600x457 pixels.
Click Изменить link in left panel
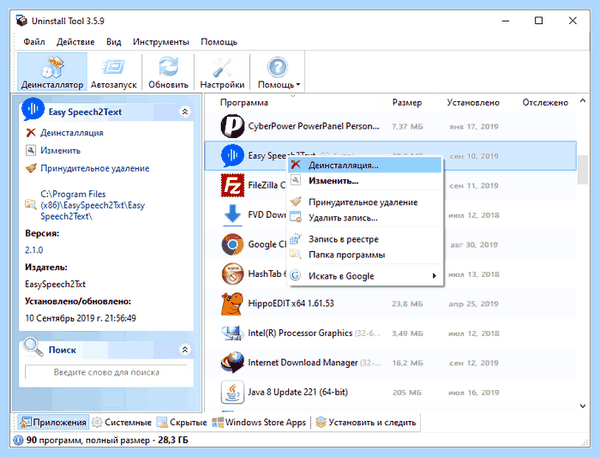(60, 150)
